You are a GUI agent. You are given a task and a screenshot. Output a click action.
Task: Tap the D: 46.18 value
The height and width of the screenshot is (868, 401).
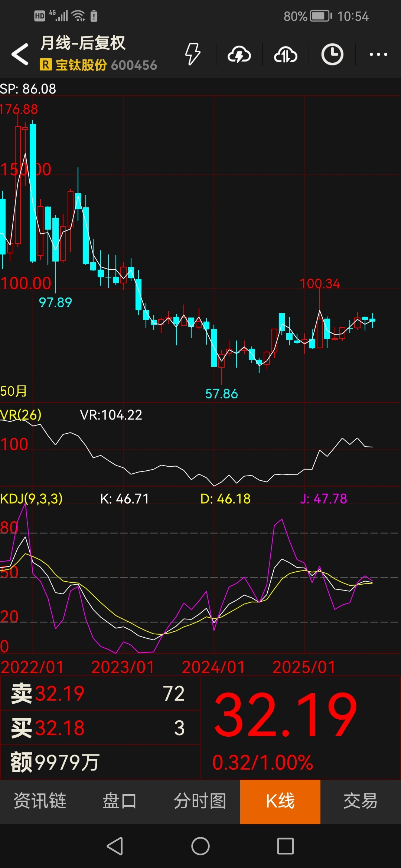225,499
